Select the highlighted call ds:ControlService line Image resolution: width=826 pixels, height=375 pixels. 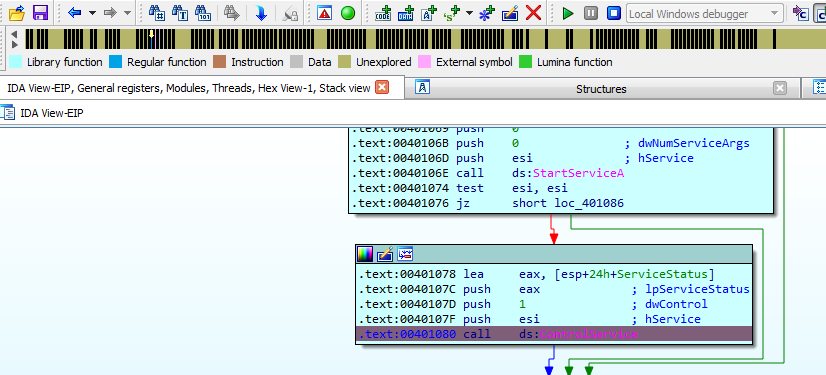(x=554, y=334)
